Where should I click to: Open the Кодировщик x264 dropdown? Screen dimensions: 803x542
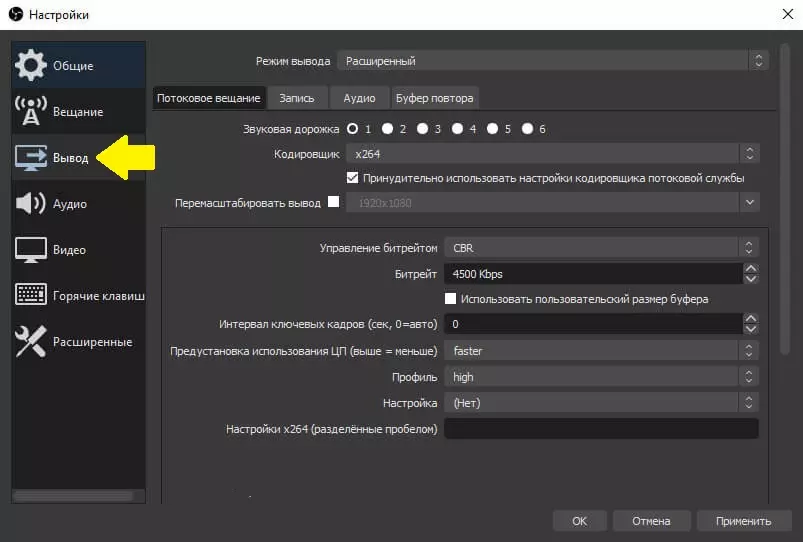click(553, 154)
